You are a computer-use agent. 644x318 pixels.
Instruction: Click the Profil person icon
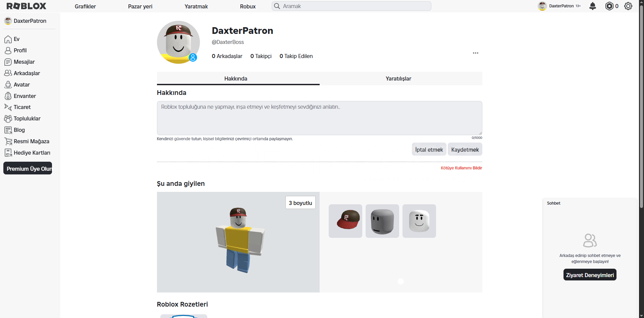[8, 51]
